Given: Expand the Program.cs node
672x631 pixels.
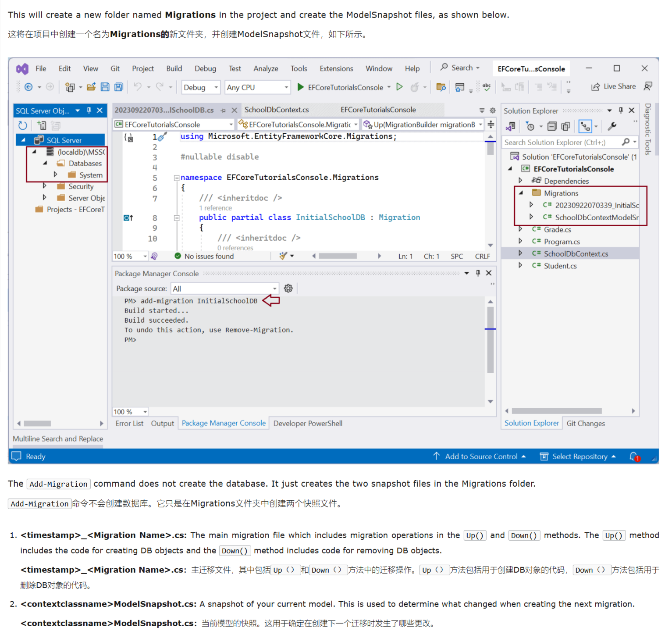Looking at the screenshot, I should click(x=520, y=241).
